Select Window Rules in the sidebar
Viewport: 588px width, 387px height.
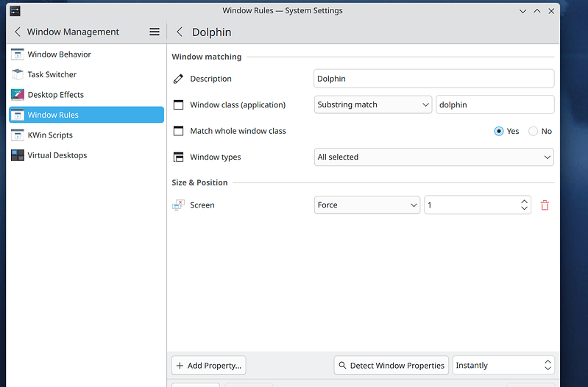pyautogui.click(x=53, y=115)
